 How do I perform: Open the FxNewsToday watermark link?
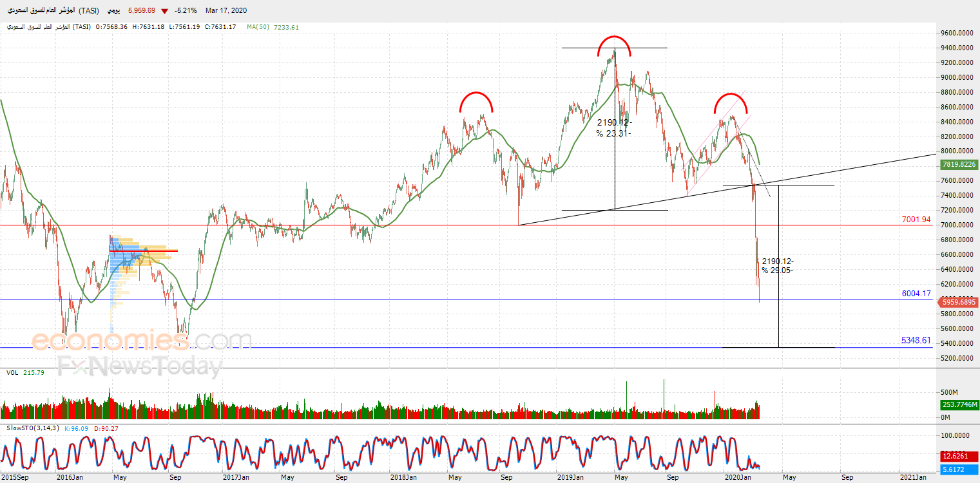[x=139, y=366]
